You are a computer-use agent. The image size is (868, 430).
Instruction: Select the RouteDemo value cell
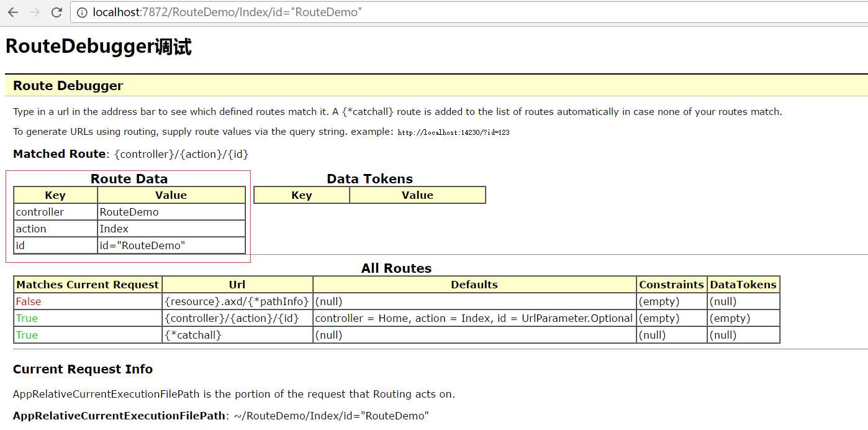point(171,212)
